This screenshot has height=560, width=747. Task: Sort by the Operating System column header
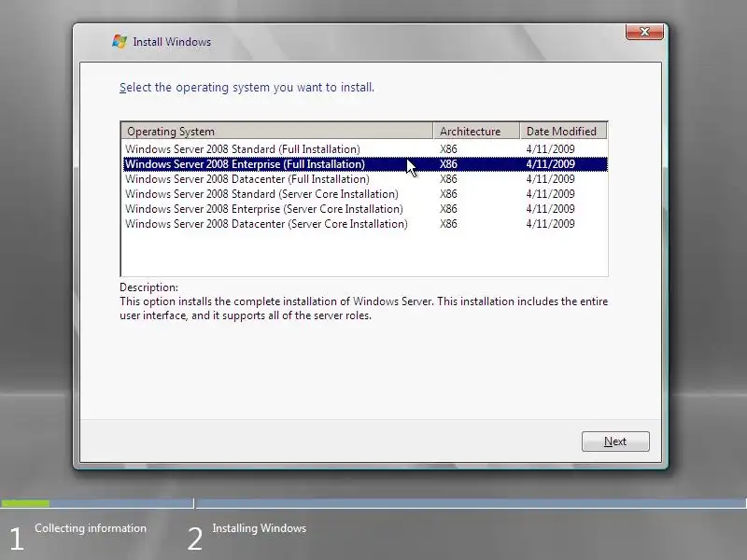pyautogui.click(x=276, y=131)
